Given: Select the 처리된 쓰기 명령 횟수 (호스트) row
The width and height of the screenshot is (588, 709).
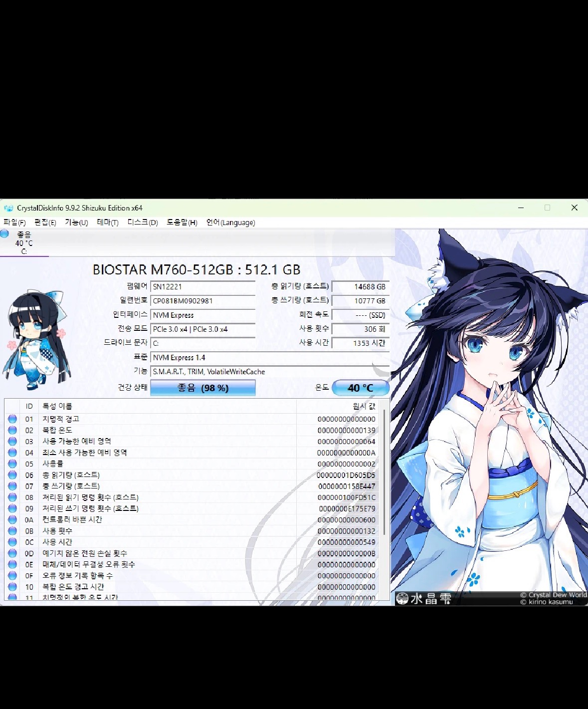Looking at the screenshot, I should [193, 508].
